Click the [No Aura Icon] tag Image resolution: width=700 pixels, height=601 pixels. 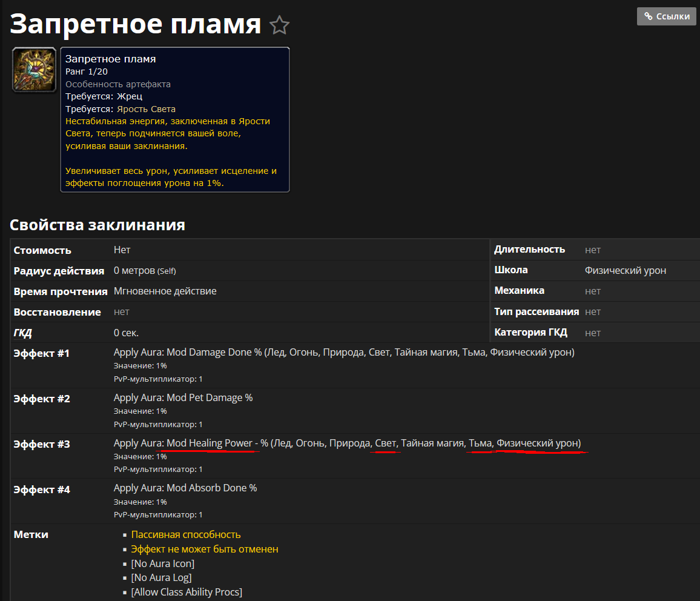(x=162, y=563)
